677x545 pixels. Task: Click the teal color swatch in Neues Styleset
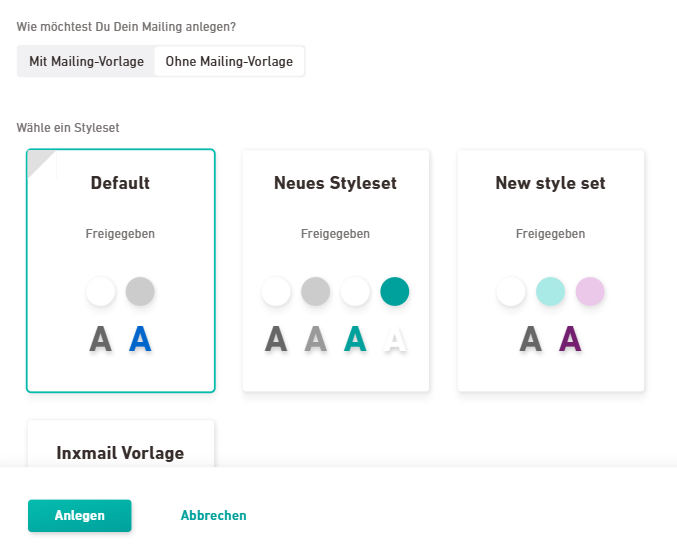click(395, 291)
